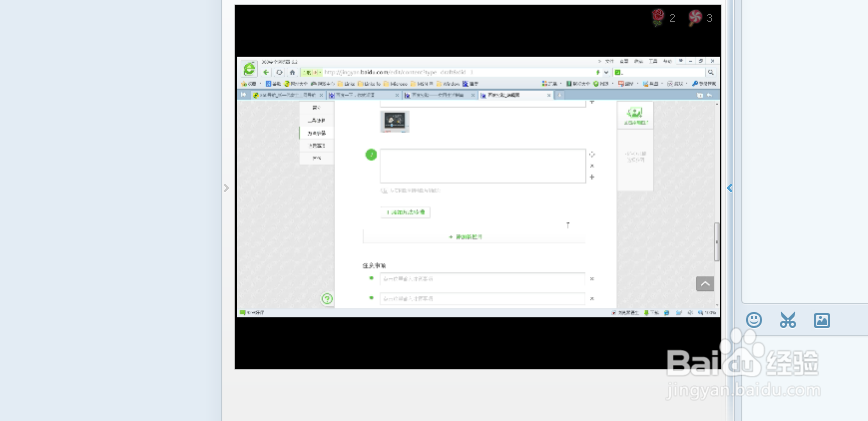Open a new tab in shared browser
This screenshot has height=421, width=868.
pyautogui.click(x=560, y=95)
